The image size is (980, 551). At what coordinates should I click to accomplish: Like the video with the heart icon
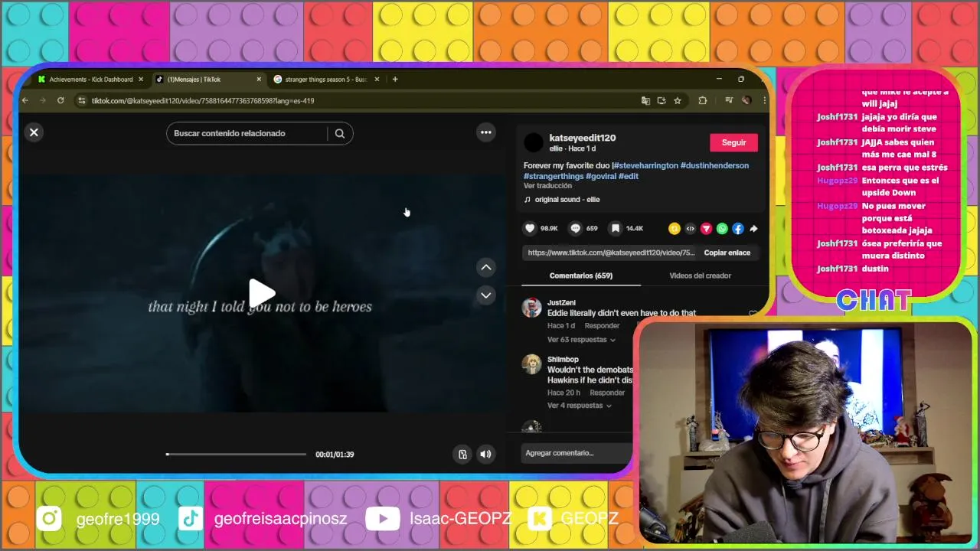tap(529, 228)
